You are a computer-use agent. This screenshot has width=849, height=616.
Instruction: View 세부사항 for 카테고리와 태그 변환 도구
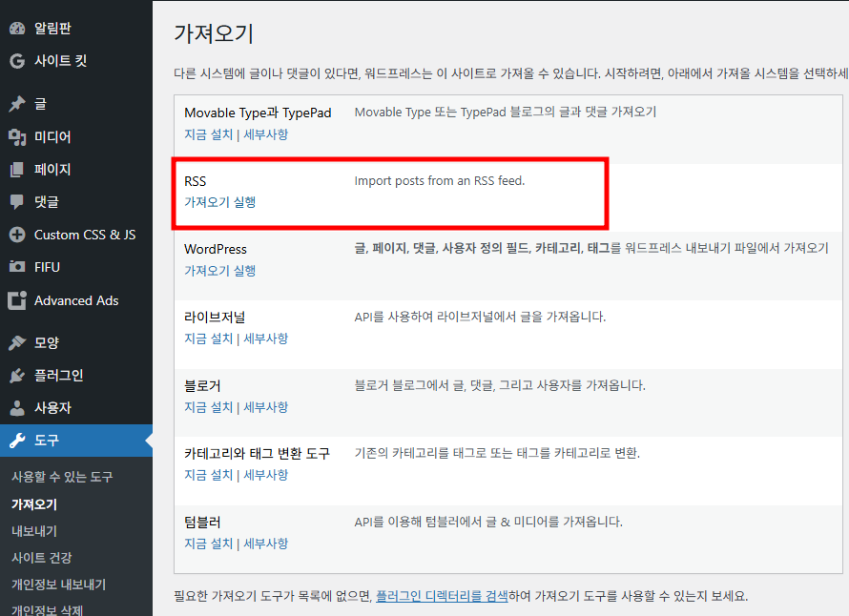pos(266,475)
